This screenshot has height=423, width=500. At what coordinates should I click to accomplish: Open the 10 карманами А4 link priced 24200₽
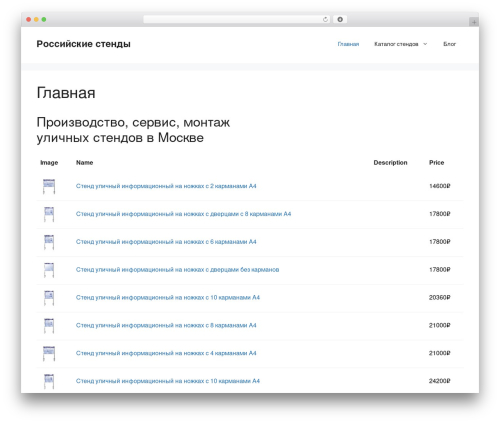[x=168, y=381]
